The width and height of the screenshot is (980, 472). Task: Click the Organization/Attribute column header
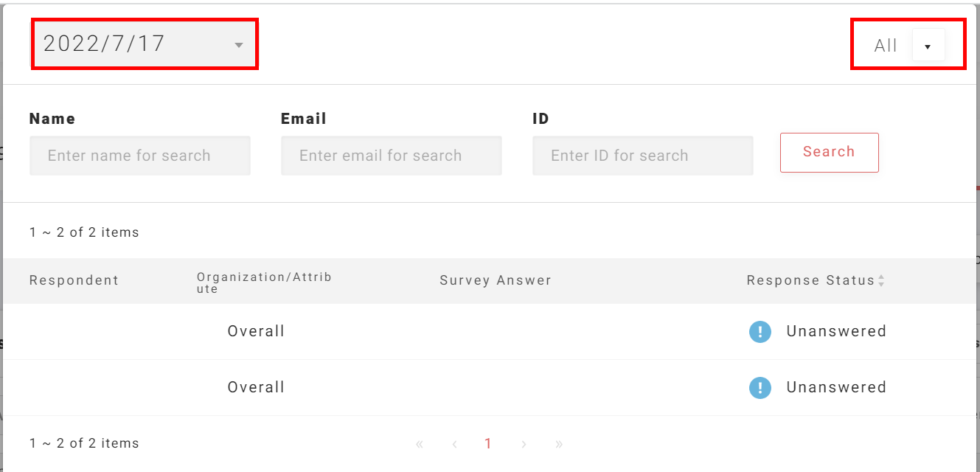point(264,282)
